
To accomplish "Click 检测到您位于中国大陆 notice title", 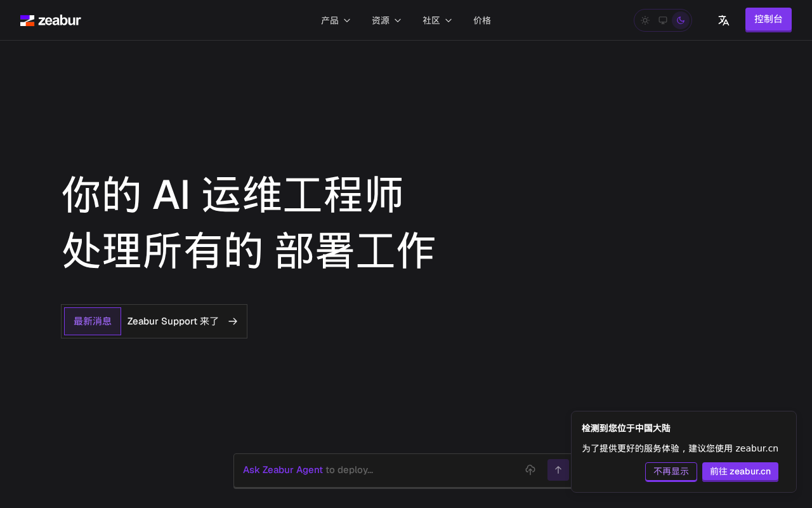I will [626, 428].
